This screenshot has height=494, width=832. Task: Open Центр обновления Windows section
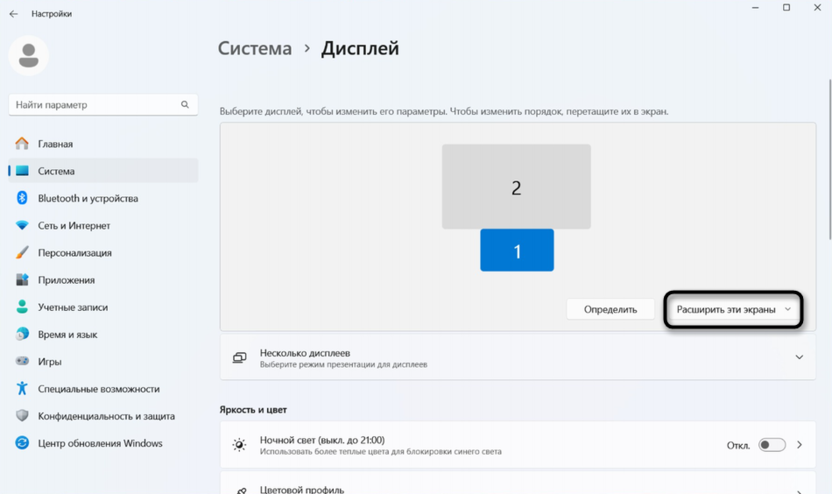103,443
